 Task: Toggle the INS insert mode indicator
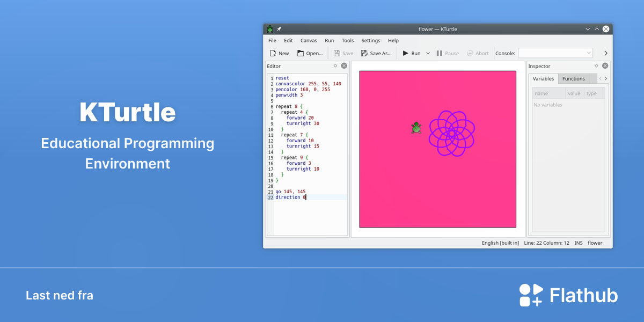click(x=579, y=243)
